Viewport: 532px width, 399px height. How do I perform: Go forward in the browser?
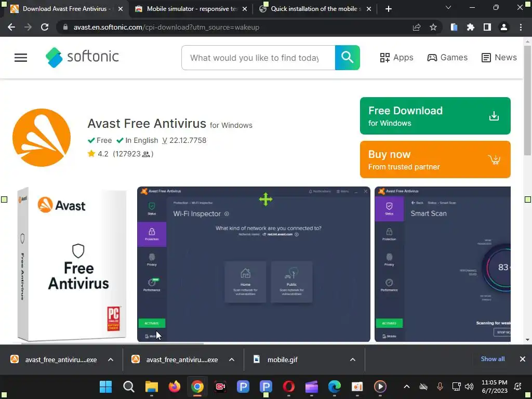pos(28,27)
